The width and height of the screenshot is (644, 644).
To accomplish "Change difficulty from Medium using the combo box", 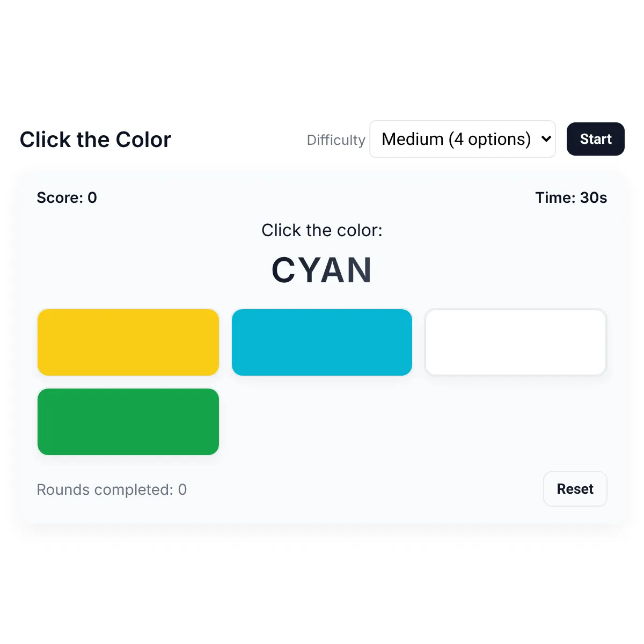I will point(462,139).
